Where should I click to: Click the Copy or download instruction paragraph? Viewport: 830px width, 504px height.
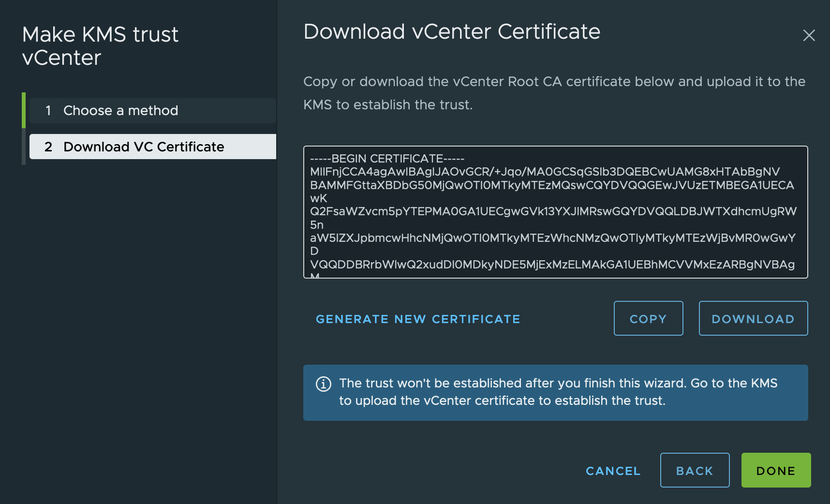click(x=554, y=93)
